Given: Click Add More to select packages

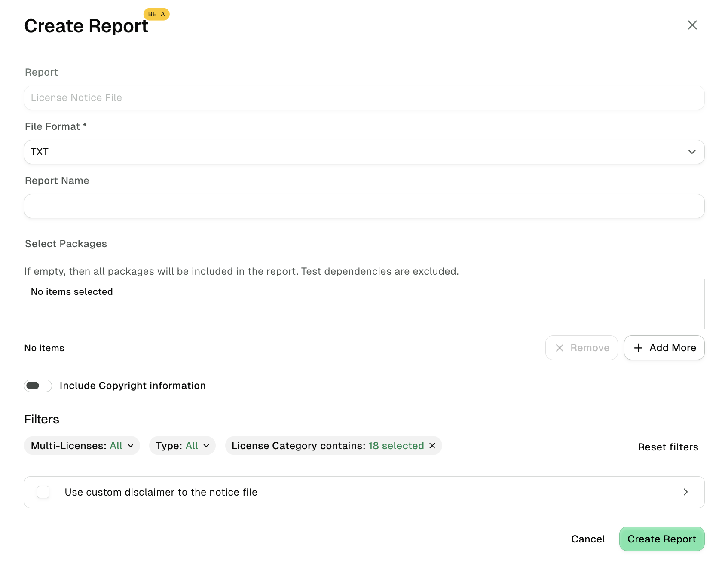Looking at the screenshot, I should click(664, 348).
